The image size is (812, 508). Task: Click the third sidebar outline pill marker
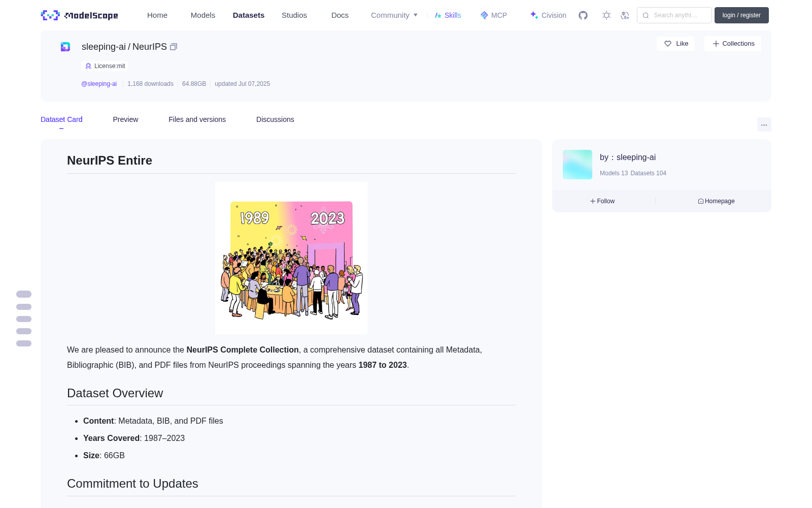(24, 319)
